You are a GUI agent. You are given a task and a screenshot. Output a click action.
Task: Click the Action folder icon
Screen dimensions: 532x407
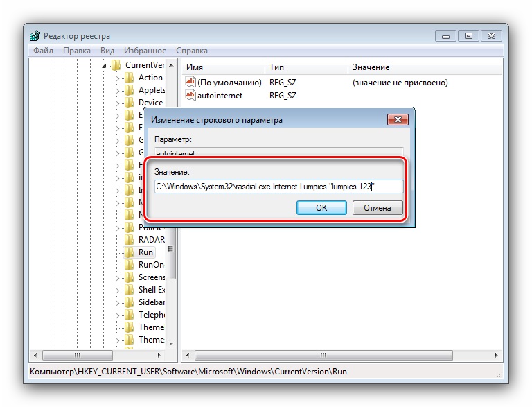[129, 78]
